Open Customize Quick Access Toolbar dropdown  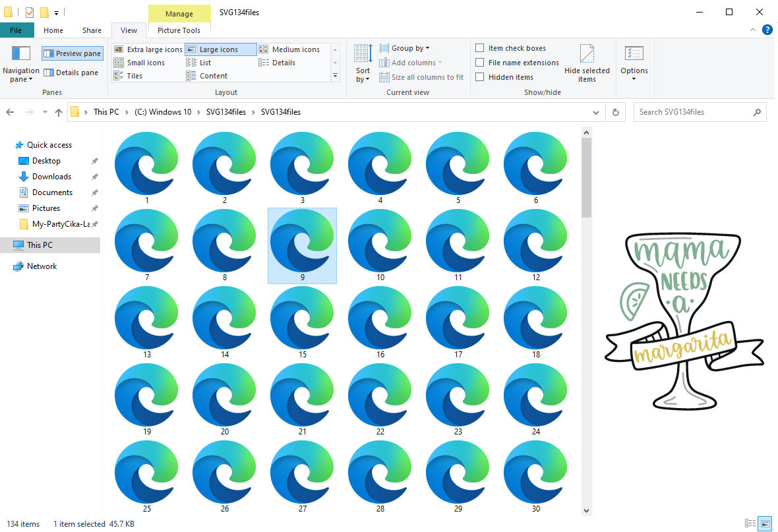pos(57,13)
